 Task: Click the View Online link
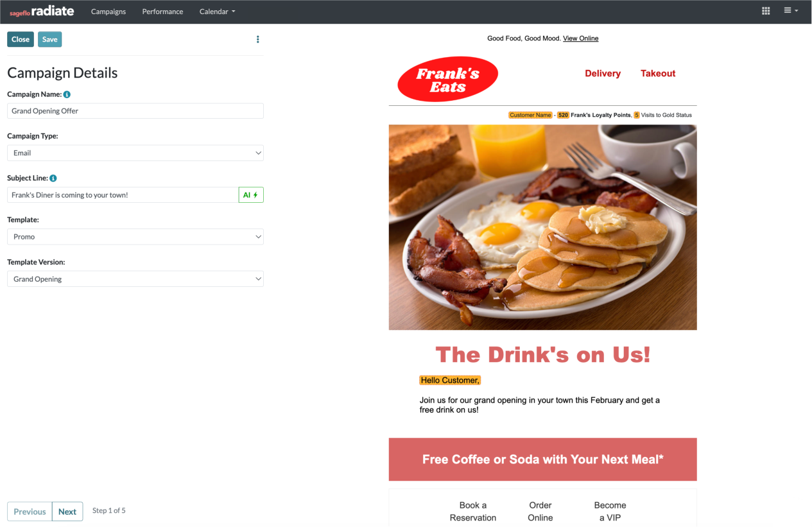point(580,39)
